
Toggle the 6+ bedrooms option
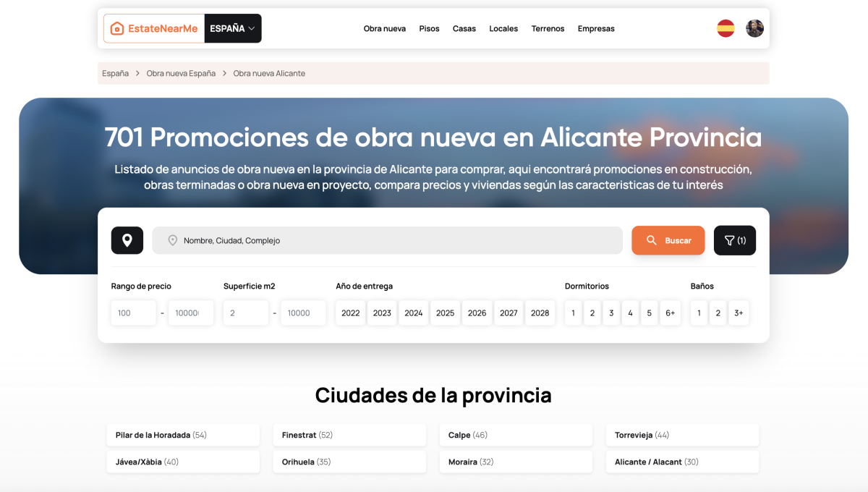(670, 313)
